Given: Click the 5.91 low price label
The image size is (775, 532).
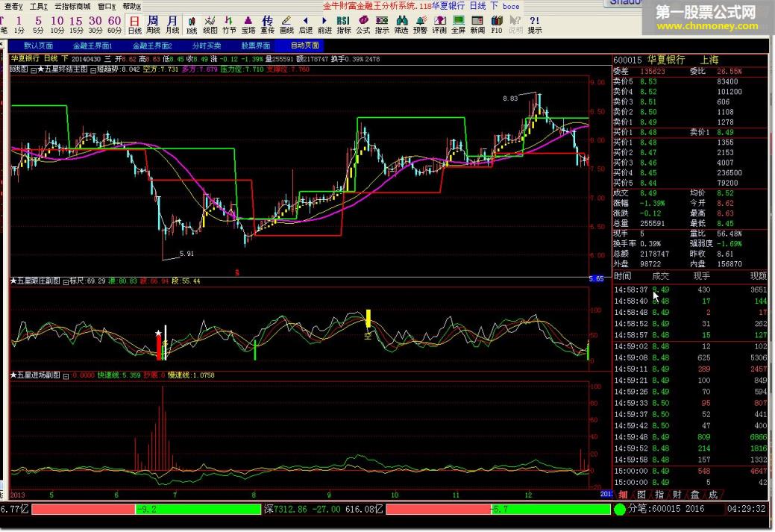Looking at the screenshot, I should click(186, 254).
